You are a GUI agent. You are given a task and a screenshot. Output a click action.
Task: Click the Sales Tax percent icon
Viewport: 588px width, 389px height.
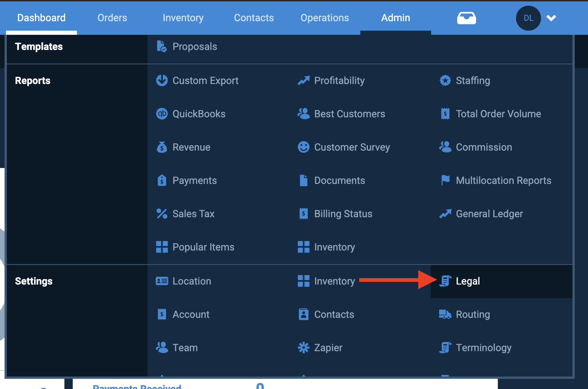click(162, 213)
